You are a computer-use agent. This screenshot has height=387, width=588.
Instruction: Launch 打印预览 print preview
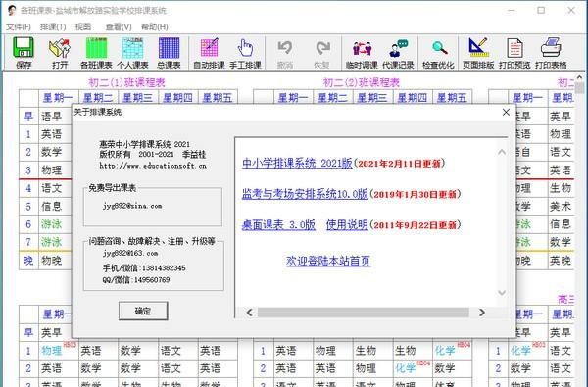[514, 53]
